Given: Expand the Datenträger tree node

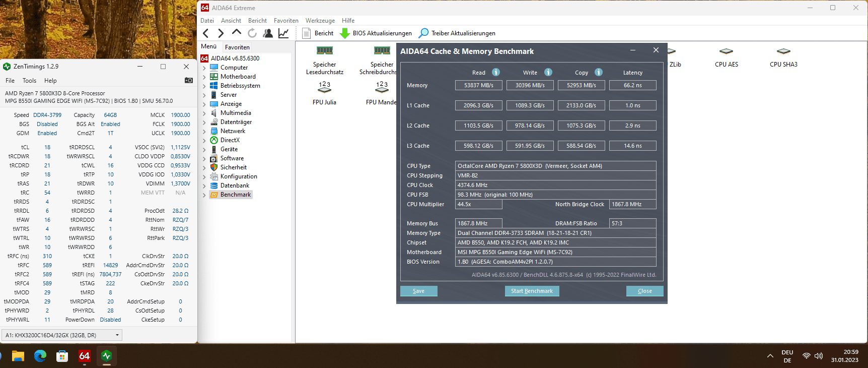Looking at the screenshot, I should [204, 122].
